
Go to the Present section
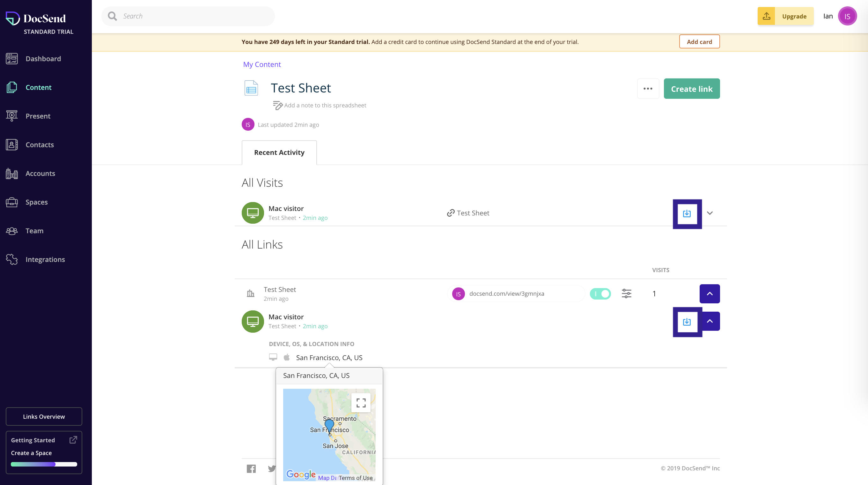pos(38,116)
